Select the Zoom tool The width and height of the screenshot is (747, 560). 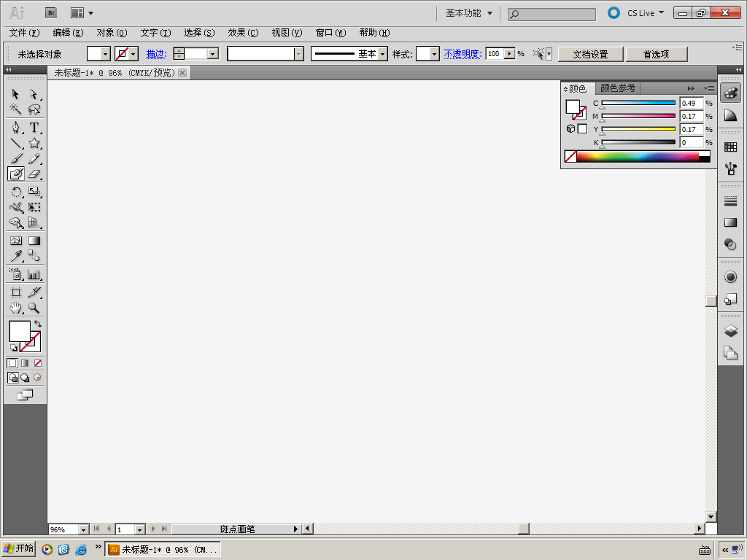pyautogui.click(x=34, y=308)
